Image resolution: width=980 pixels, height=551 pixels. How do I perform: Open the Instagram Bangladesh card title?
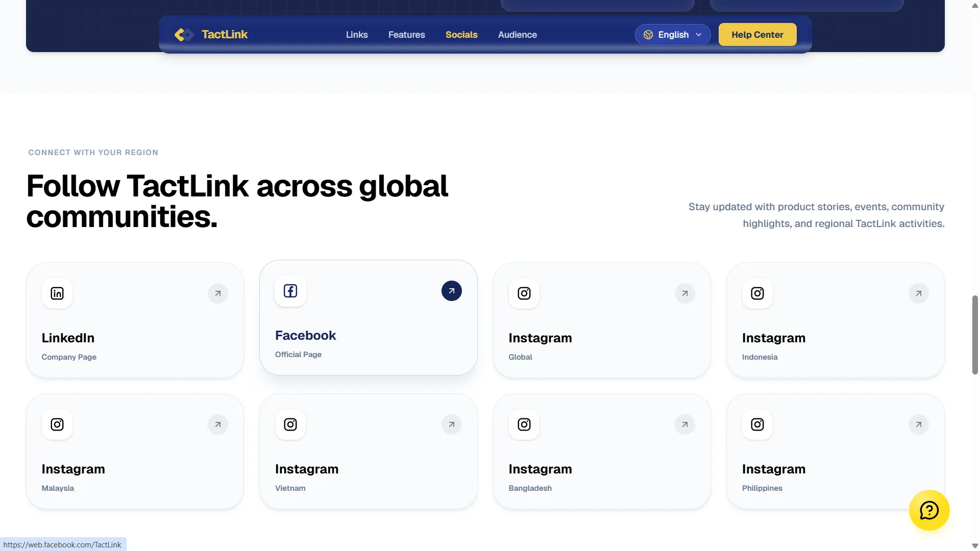pos(540,469)
